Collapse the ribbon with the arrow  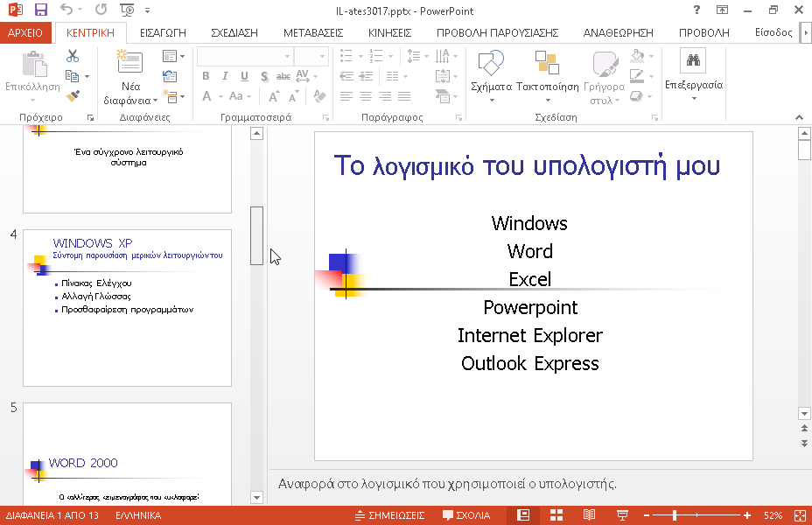tap(799, 117)
